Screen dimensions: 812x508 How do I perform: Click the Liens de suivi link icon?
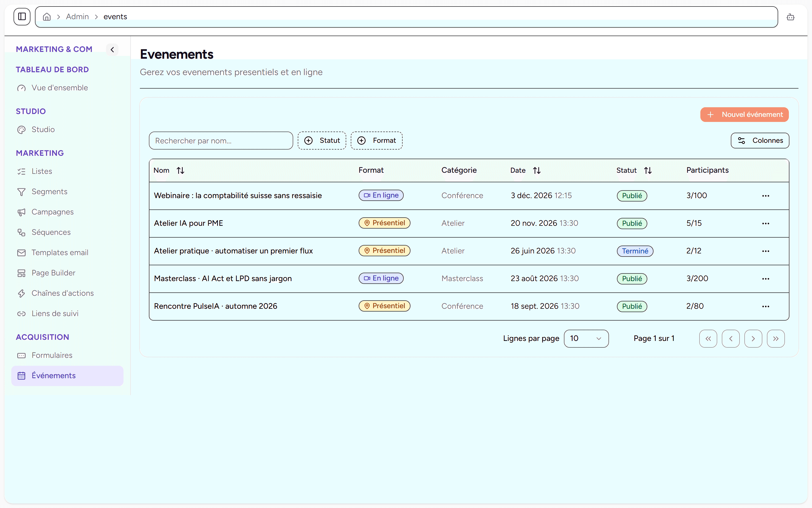(21, 314)
